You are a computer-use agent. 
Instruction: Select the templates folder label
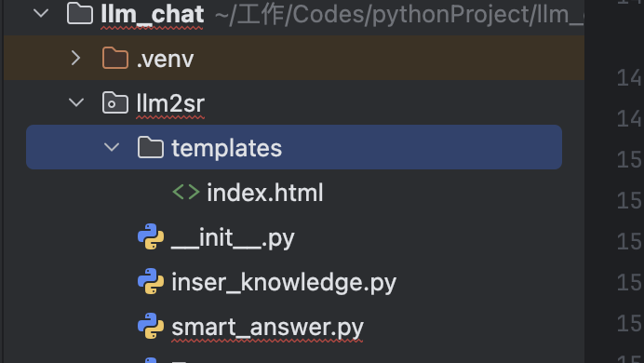(x=227, y=148)
